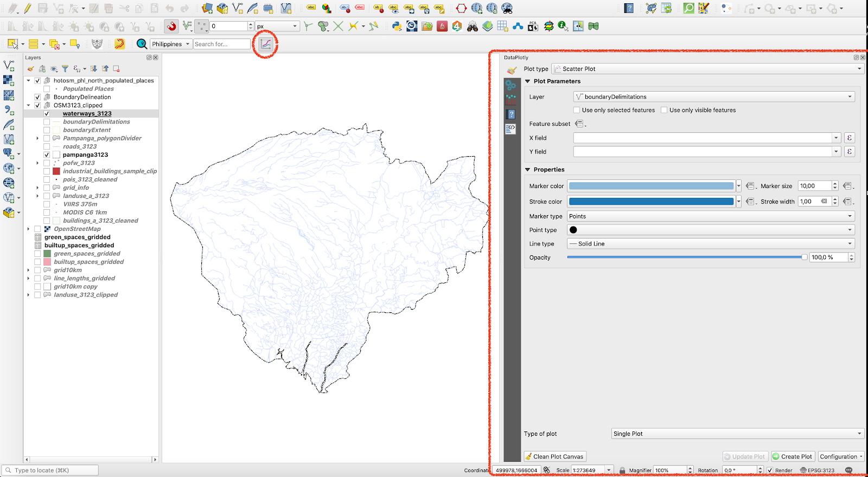
Task: Click the Marker color swatch
Action: click(651, 186)
